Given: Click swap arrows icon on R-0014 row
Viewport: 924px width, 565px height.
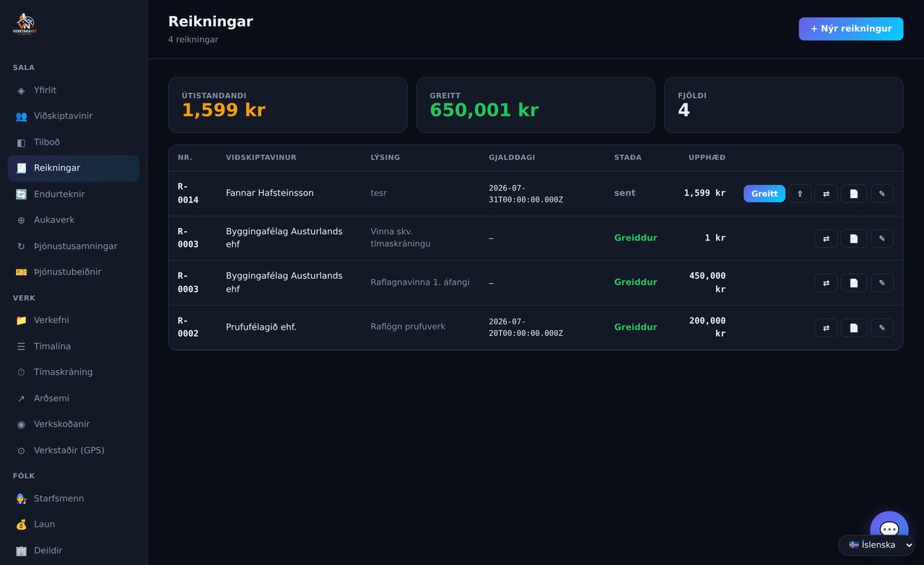Looking at the screenshot, I should click(x=826, y=194).
